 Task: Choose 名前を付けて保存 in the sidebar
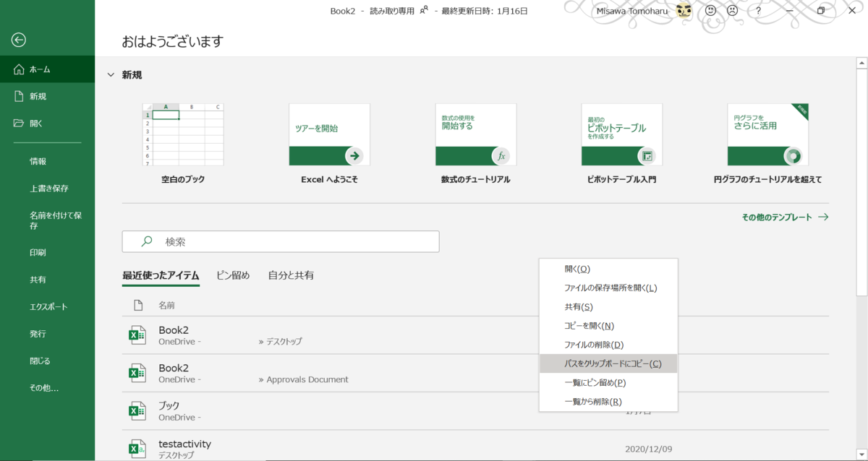pyautogui.click(x=47, y=220)
